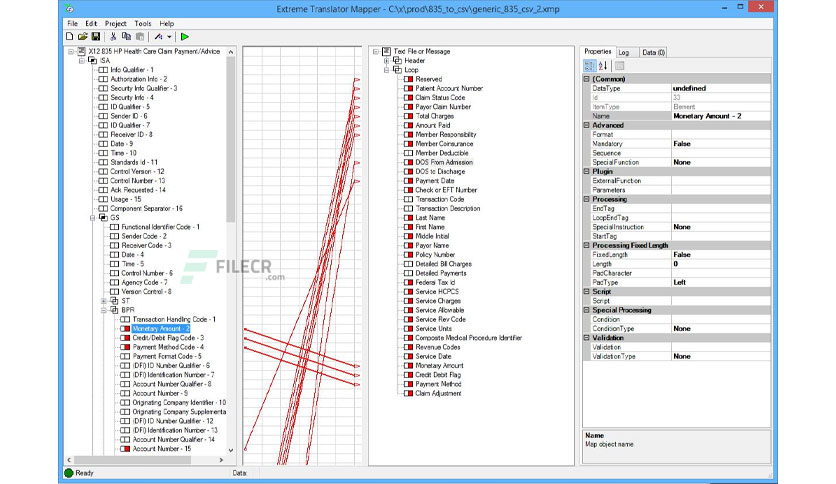This screenshot has width=836, height=484.
Task: Switch properties to Categorized view
Action: pyautogui.click(x=589, y=66)
